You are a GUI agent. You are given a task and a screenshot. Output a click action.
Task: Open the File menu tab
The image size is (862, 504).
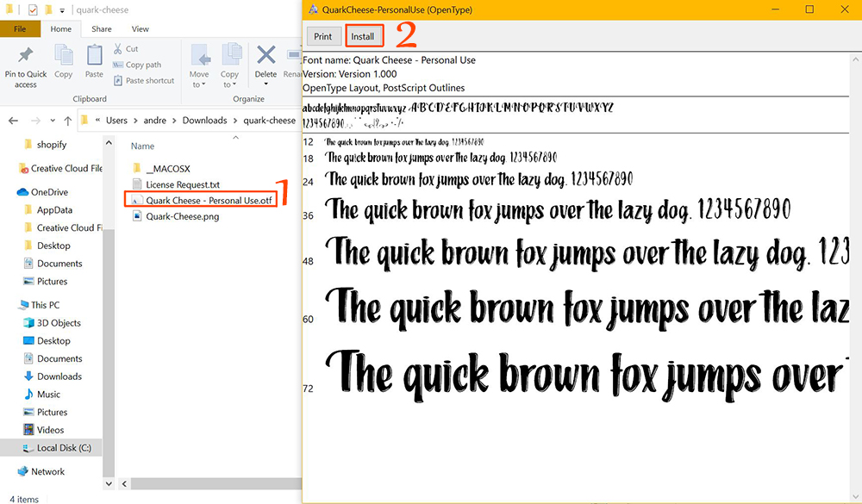pos(20,28)
